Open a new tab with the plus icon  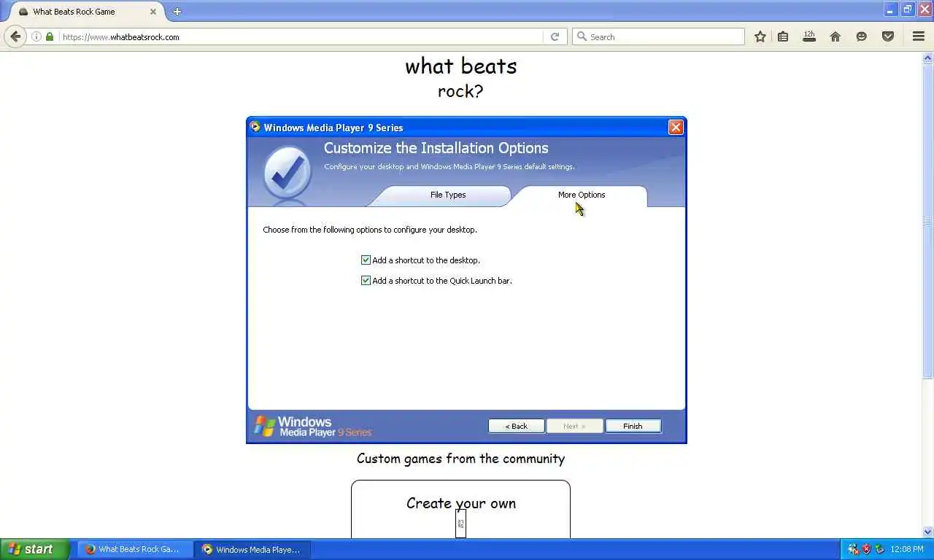pos(177,12)
